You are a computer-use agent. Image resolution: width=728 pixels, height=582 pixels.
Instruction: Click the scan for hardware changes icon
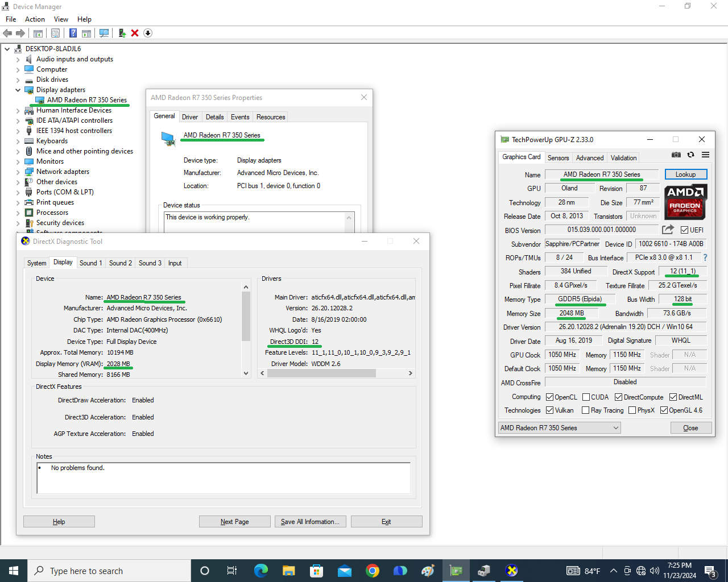[104, 33]
